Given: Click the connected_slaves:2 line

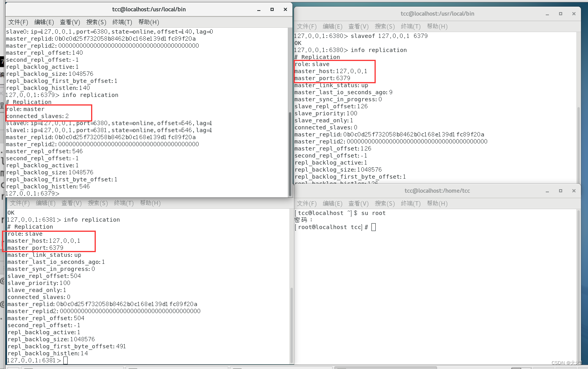Looking at the screenshot, I should [38, 116].
